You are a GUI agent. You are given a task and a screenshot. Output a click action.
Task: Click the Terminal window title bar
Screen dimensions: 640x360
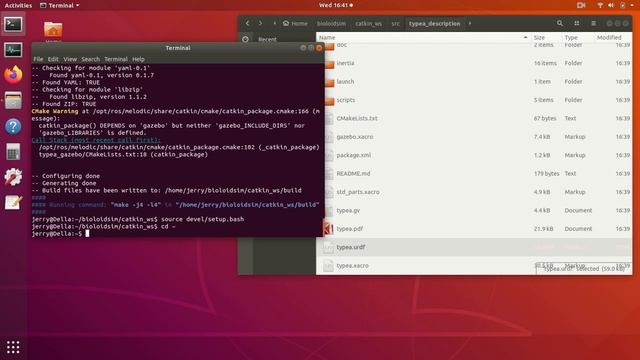click(178, 48)
